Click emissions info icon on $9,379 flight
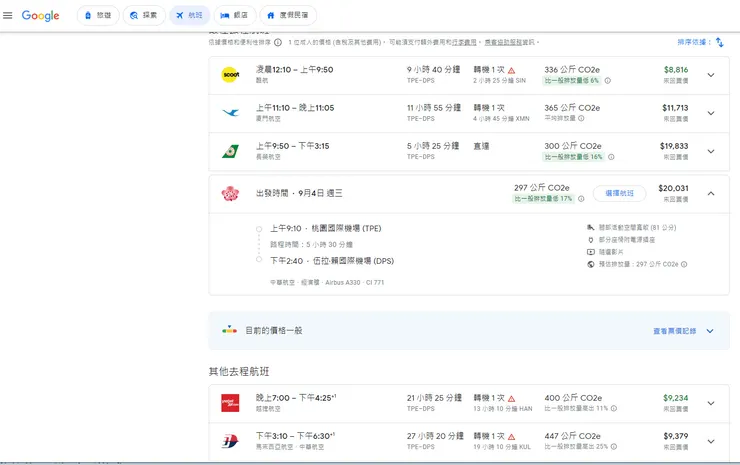The image size is (740, 465). (x=614, y=447)
